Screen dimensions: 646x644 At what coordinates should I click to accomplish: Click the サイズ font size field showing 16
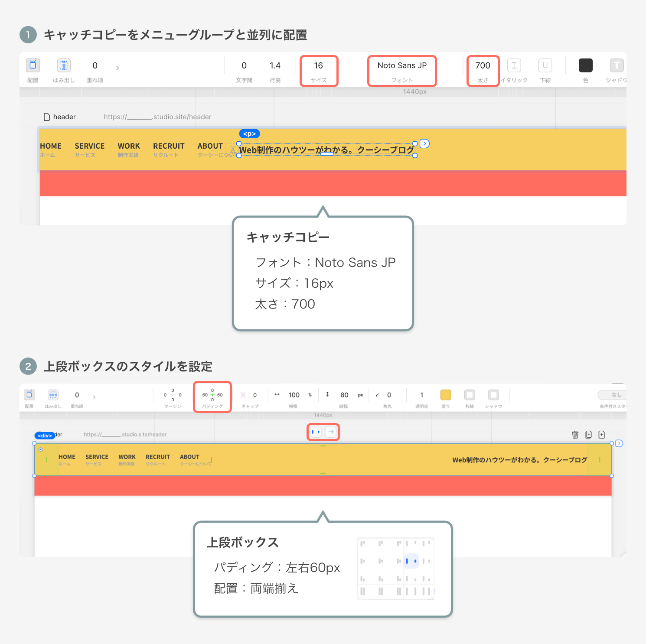click(x=319, y=65)
